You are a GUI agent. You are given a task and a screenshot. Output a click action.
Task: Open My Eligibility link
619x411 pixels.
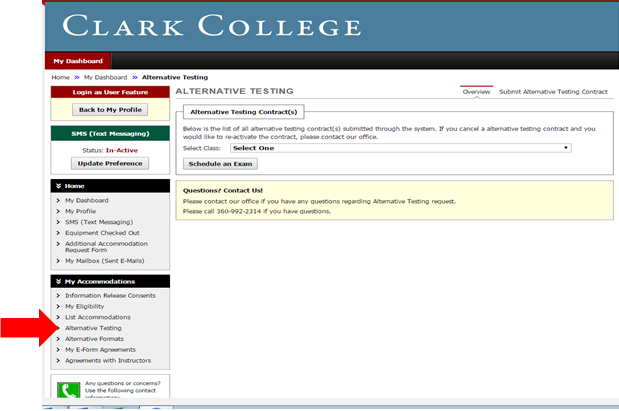pyautogui.click(x=84, y=306)
